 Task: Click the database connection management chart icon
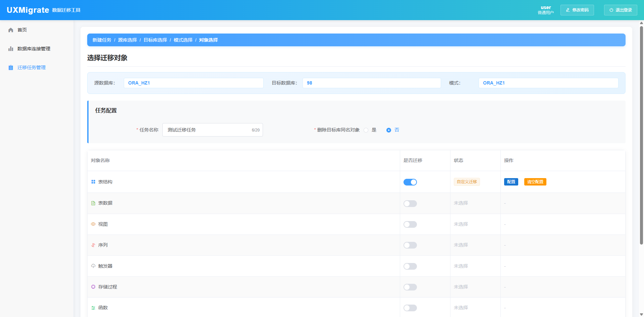(11, 49)
